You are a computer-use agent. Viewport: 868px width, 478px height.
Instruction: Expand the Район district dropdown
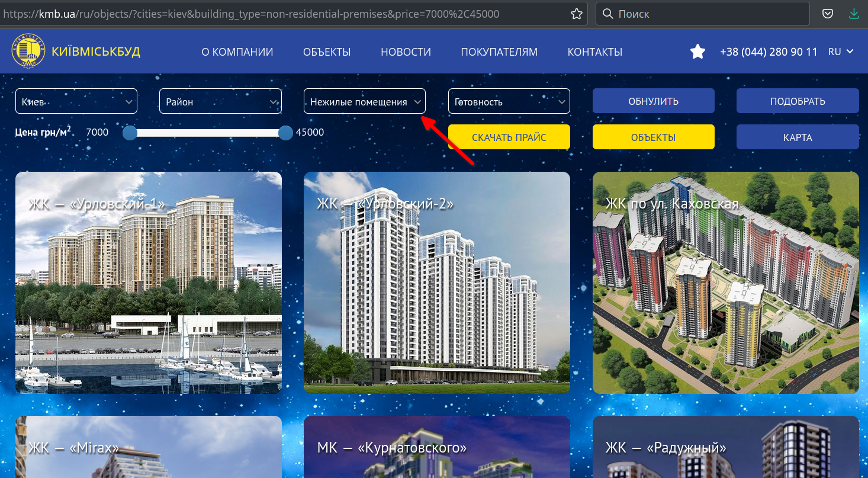coord(220,101)
